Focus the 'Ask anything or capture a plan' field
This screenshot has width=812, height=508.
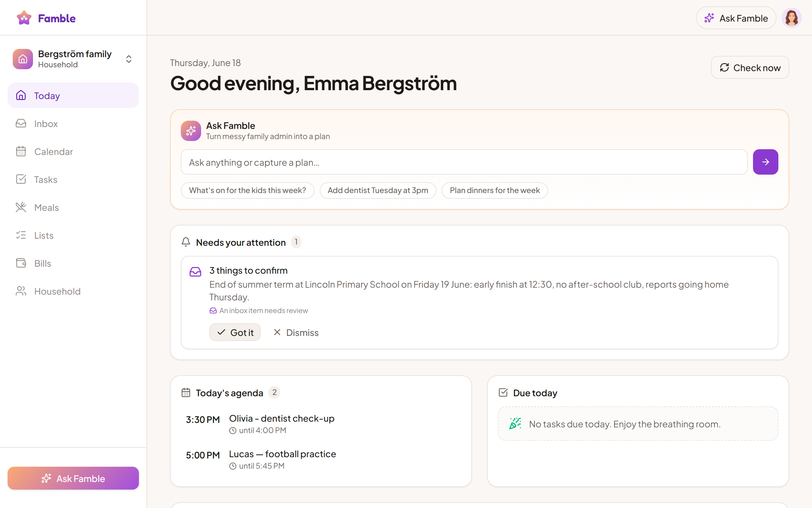click(464, 162)
